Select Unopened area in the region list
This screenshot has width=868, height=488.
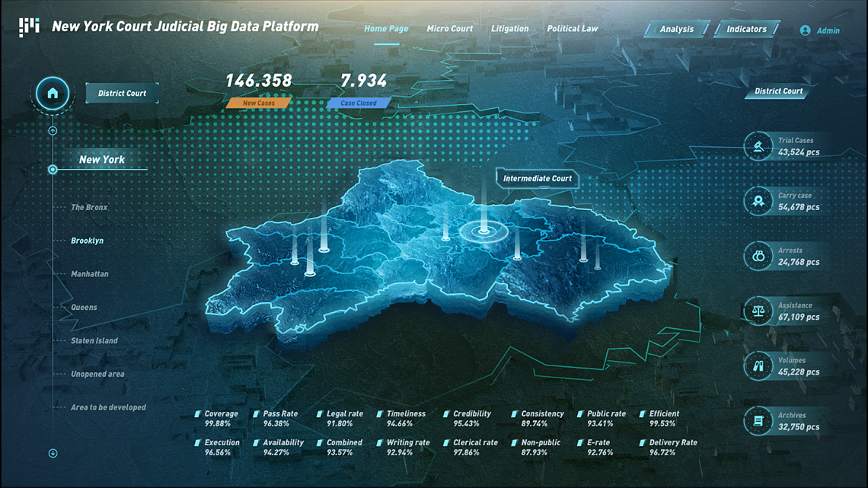97,374
